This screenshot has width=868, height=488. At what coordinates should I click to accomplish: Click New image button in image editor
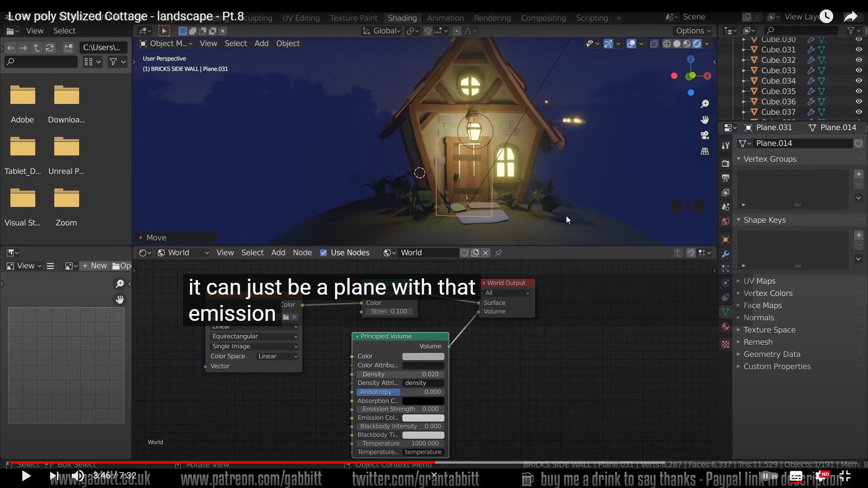[94, 266]
